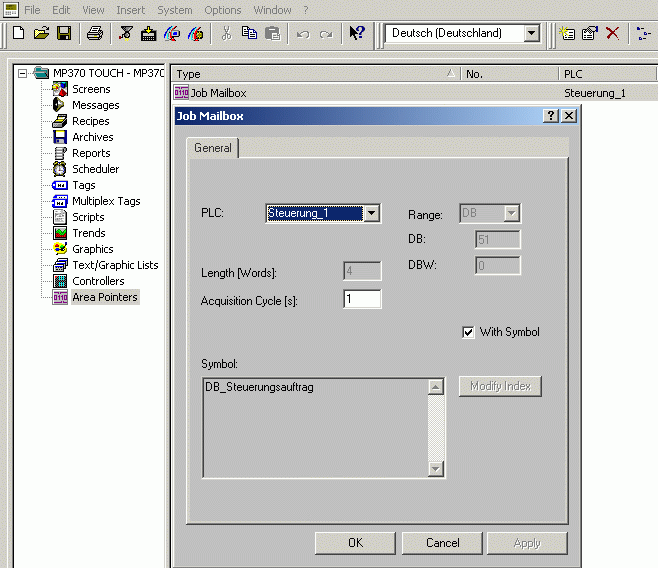Click the New file toolbar icon
This screenshot has width=658, height=568.
(x=18, y=33)
